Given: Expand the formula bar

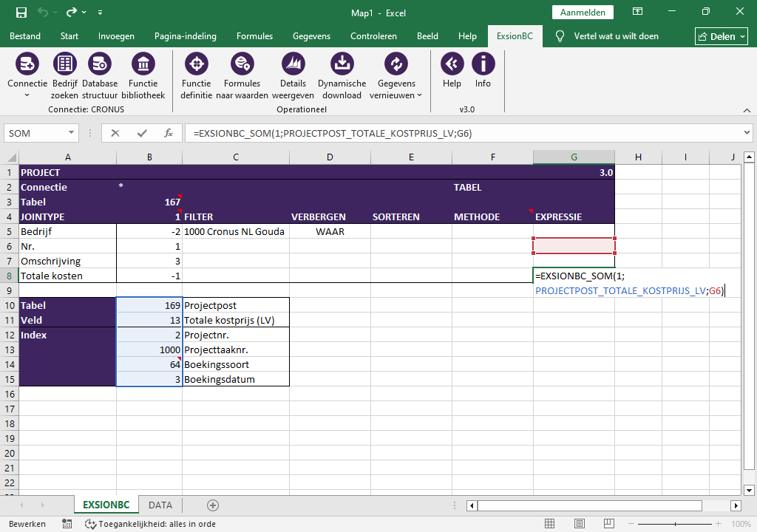Looking at the screenshot, I should (x=747, y=133).
